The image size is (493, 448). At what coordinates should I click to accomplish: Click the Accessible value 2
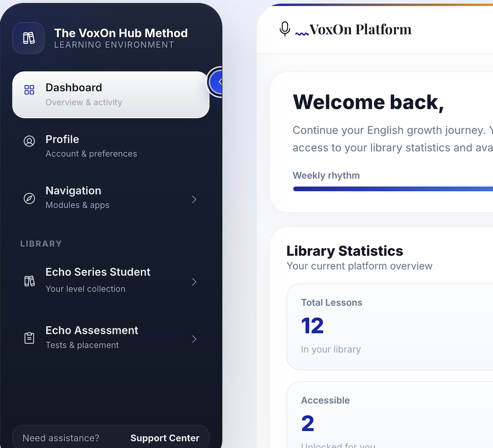[308, 423]
